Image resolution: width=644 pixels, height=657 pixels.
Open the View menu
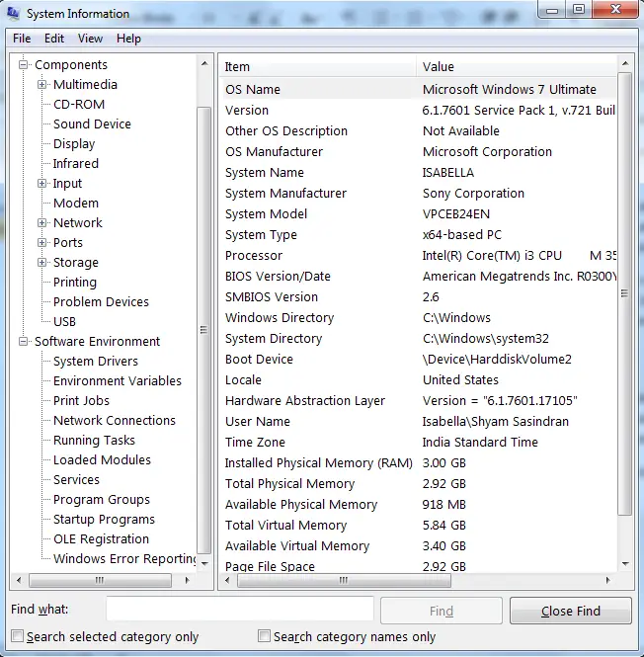pos(90,39)
